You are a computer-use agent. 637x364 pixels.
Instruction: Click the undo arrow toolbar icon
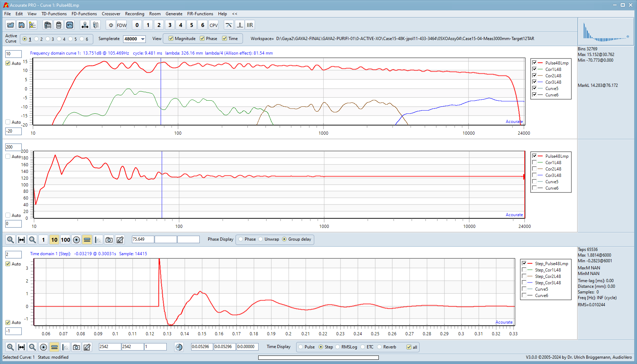pyautogui.click(x=70, y=25)
